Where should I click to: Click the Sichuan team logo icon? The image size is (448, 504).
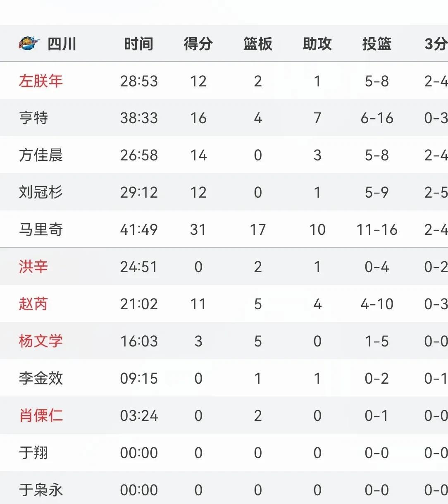(29, 43)
